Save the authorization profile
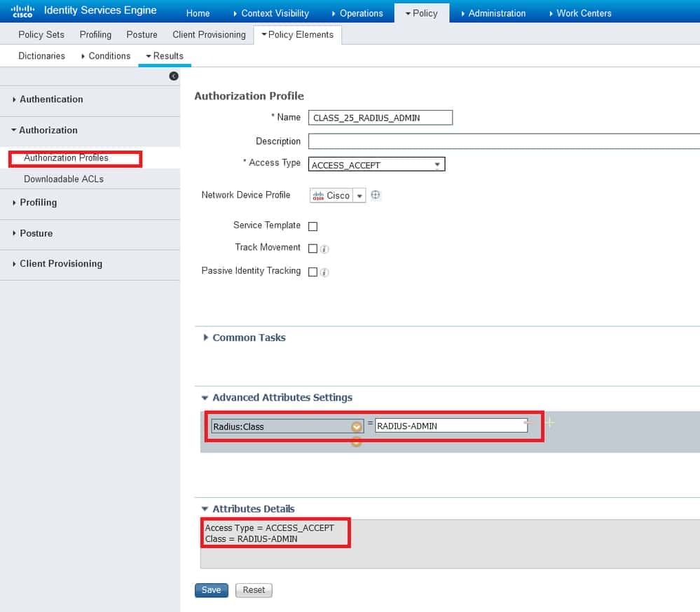 point(211,590)
